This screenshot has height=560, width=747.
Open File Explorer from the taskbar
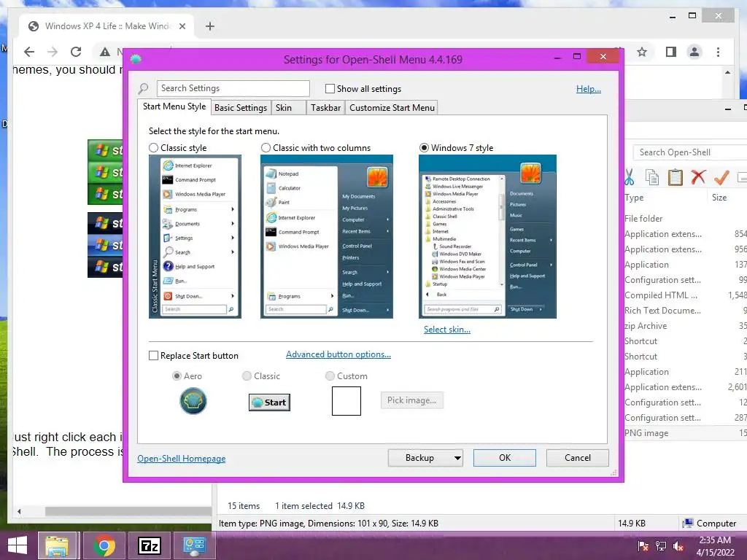coord(57,545)
